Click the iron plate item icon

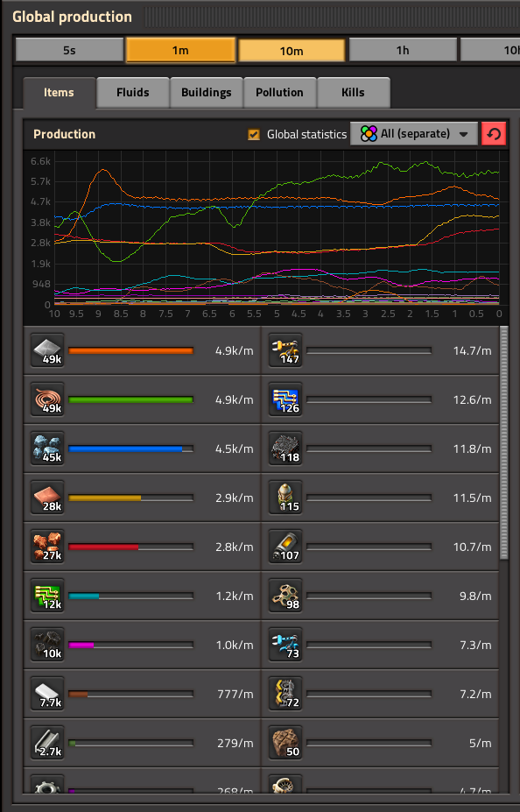pos(47,350)
